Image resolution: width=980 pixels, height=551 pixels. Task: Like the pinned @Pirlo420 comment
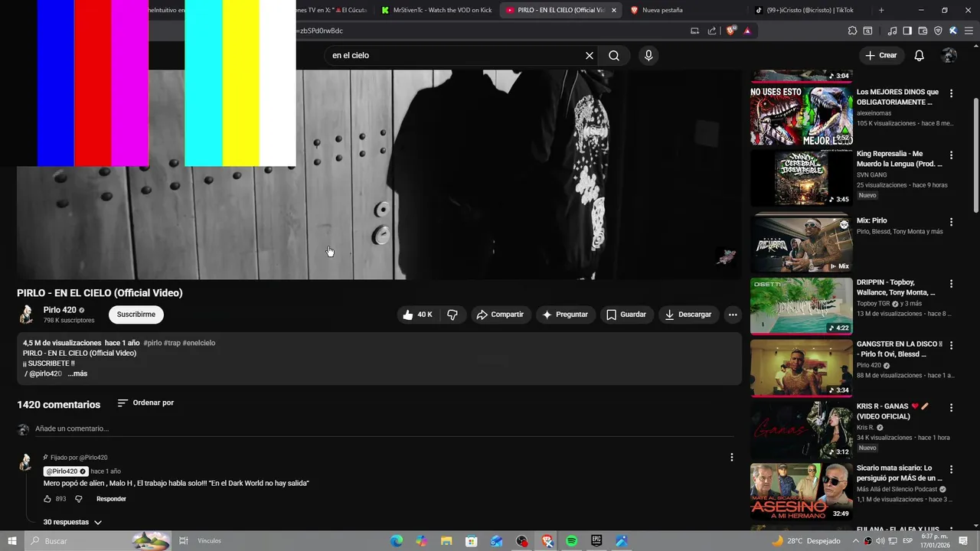47,499
